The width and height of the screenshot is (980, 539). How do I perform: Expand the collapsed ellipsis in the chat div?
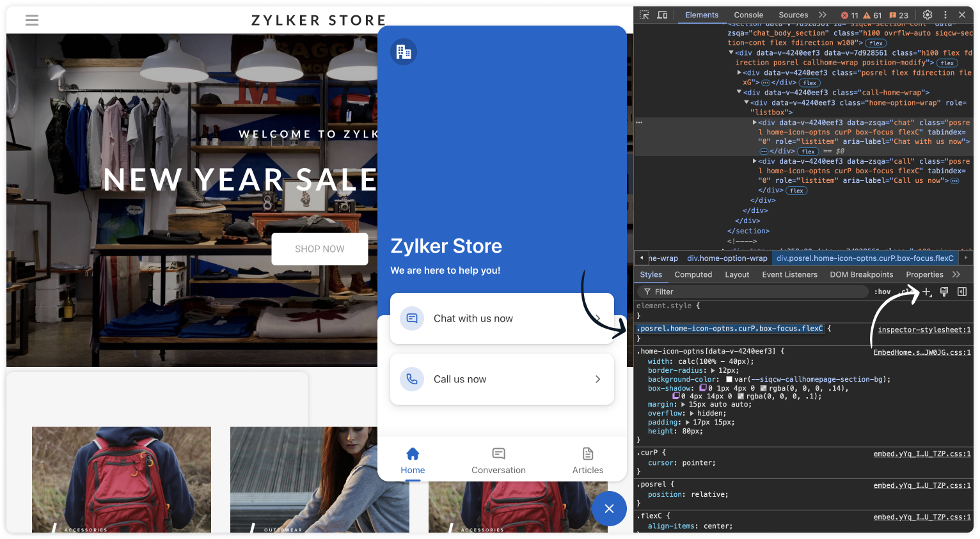(x=764, y=152)
